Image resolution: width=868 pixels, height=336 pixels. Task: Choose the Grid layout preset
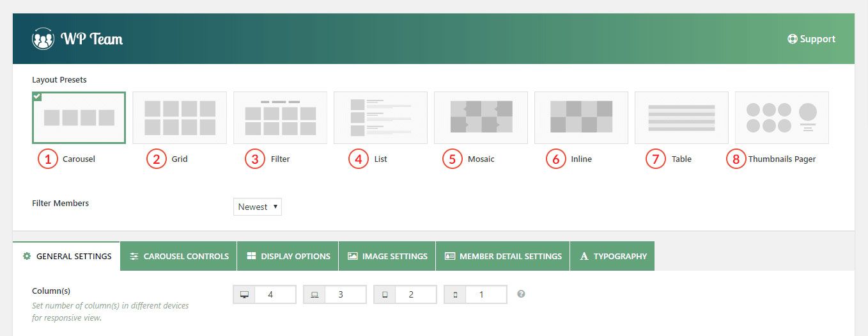click(180, 118)
